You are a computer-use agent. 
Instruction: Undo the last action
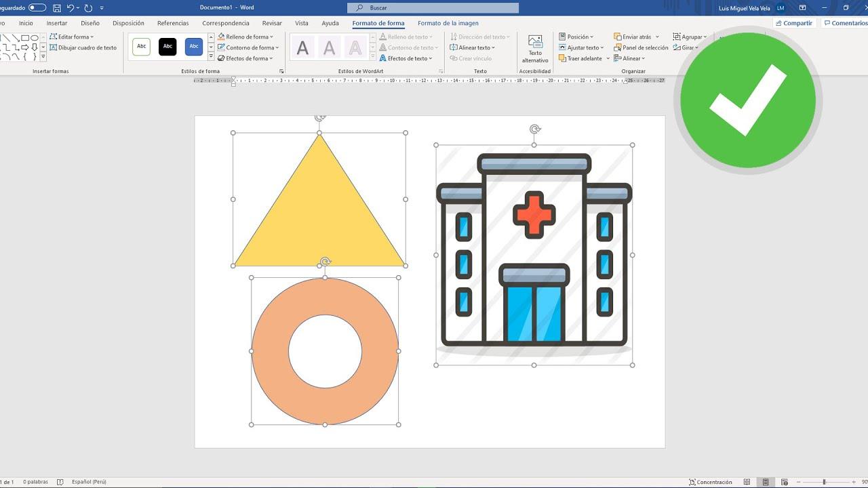pos(71,8)
